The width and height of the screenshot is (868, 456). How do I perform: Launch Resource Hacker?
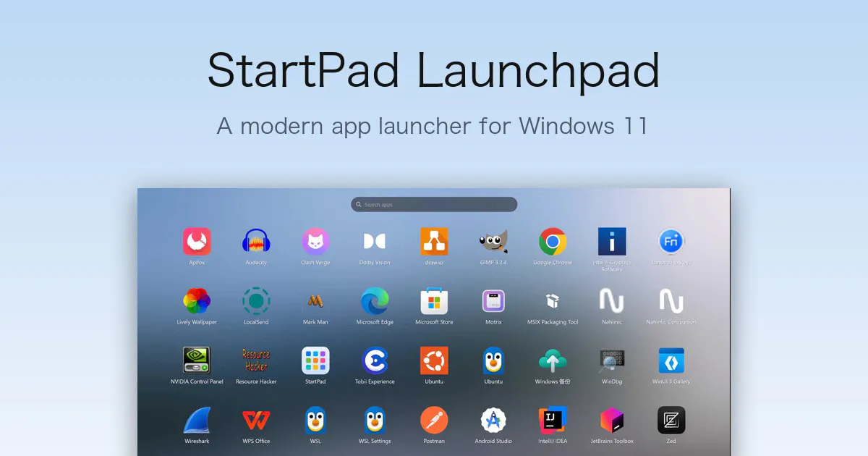(256, 360)
